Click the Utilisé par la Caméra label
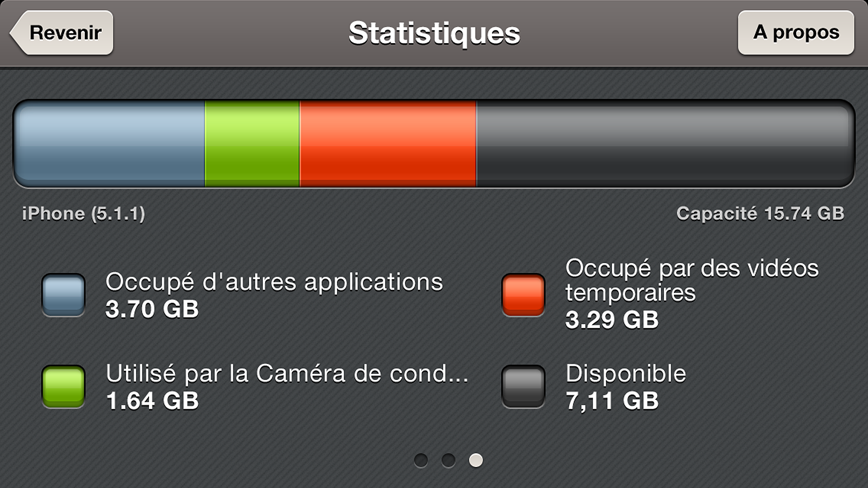This screenshot has height=488, width=868. coord(287,373)
